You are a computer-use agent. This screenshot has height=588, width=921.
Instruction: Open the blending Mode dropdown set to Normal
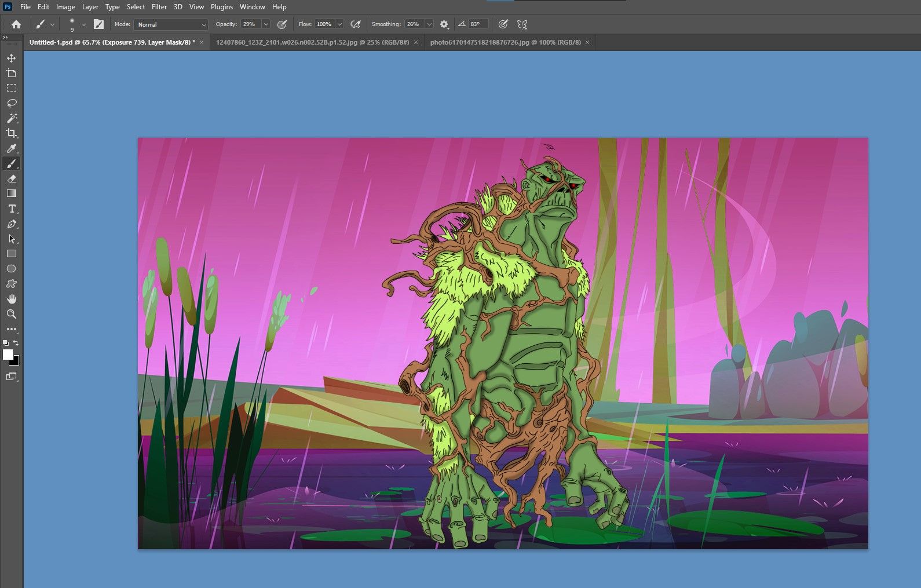(x=171, y=24)
